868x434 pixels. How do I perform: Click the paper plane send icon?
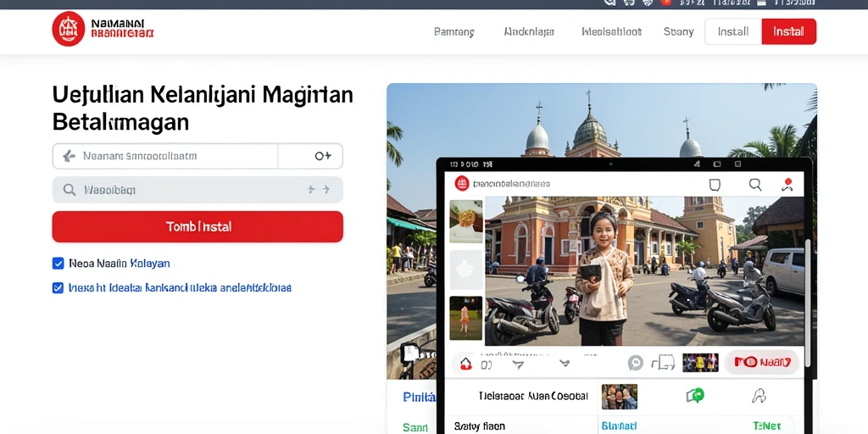point(518,364)
